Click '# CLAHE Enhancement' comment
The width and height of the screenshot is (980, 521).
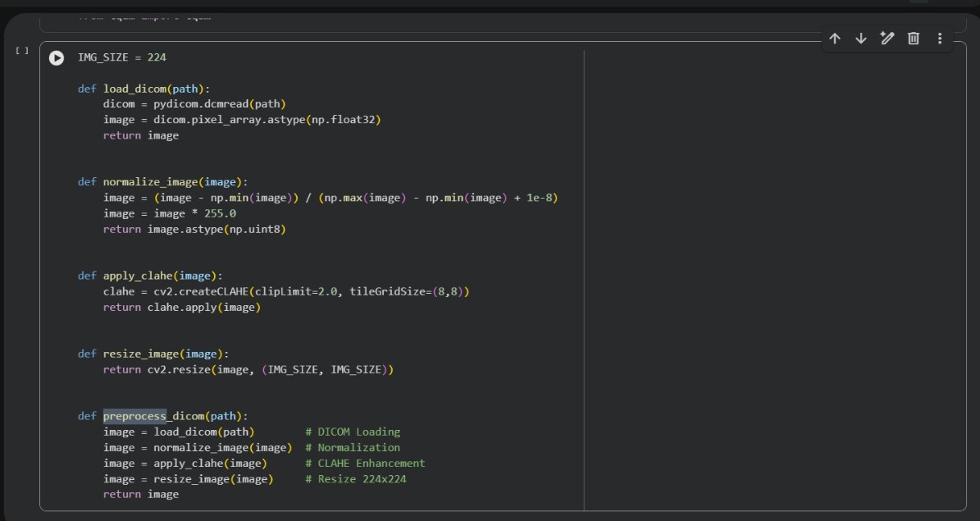pos(365,464)
